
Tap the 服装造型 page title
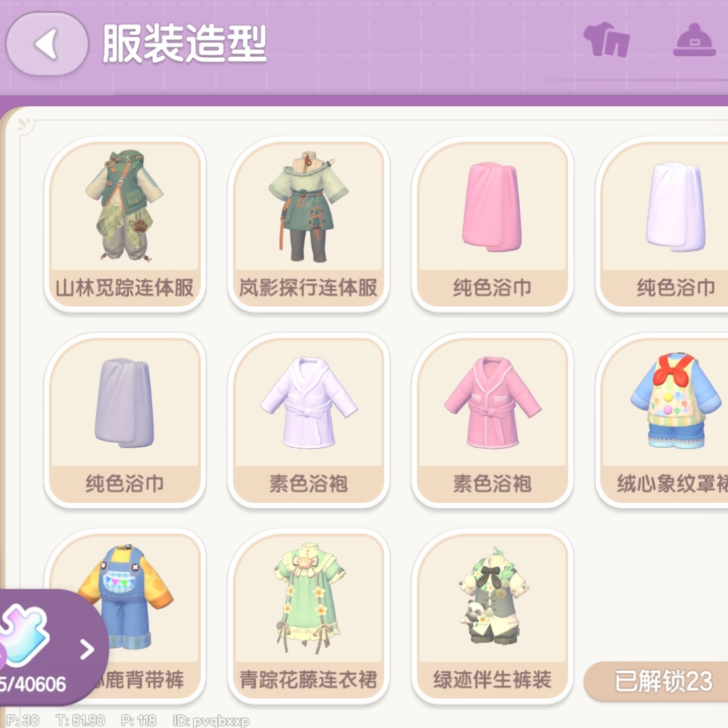pos(185,44)
